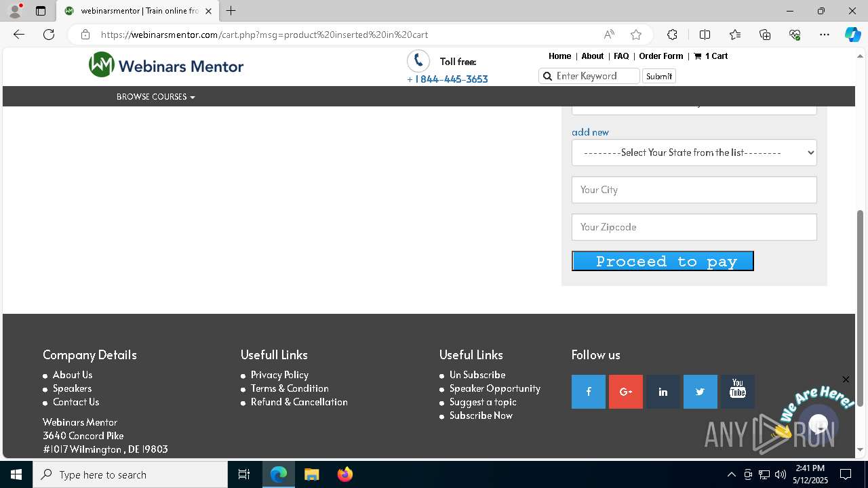This screenshot has height=488, width=868.
Task: Open the 1 Cart link
Action: [711, 56]
